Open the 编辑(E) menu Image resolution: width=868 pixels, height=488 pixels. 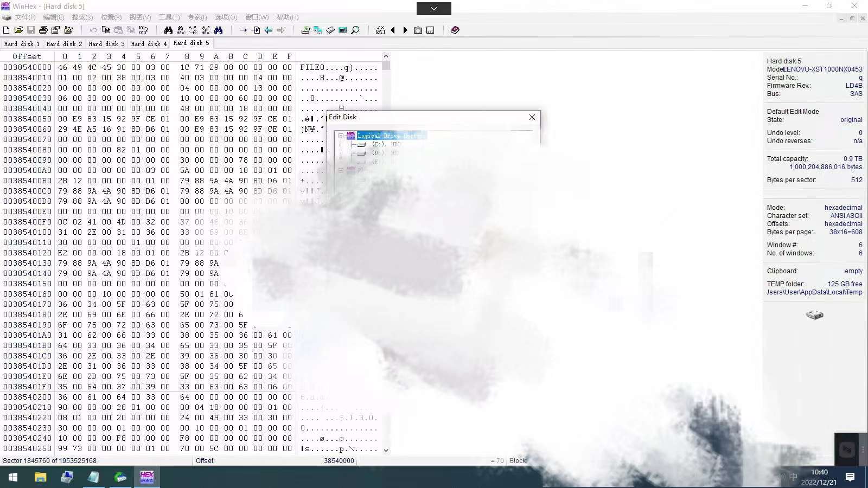point(54,17)
